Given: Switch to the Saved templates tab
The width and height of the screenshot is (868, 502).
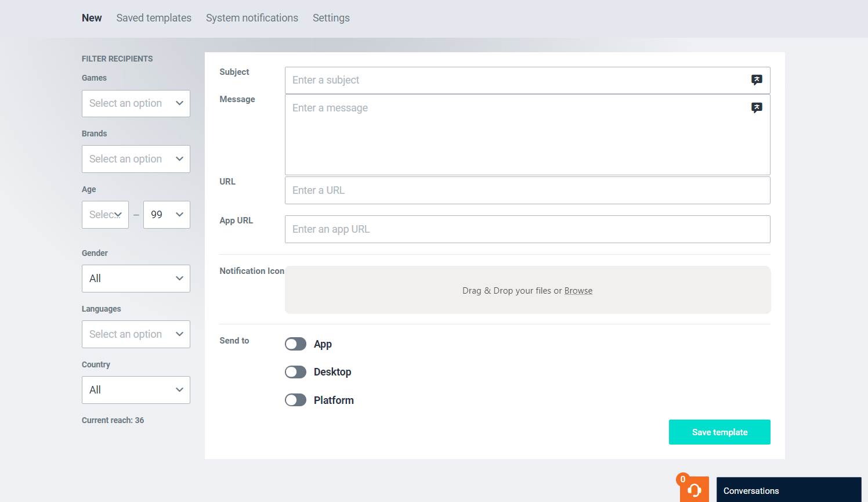Looking at the screenshot, I should 154,18.
